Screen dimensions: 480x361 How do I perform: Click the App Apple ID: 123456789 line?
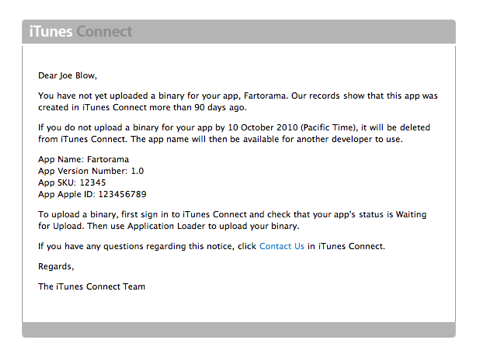tap(92, 194)
